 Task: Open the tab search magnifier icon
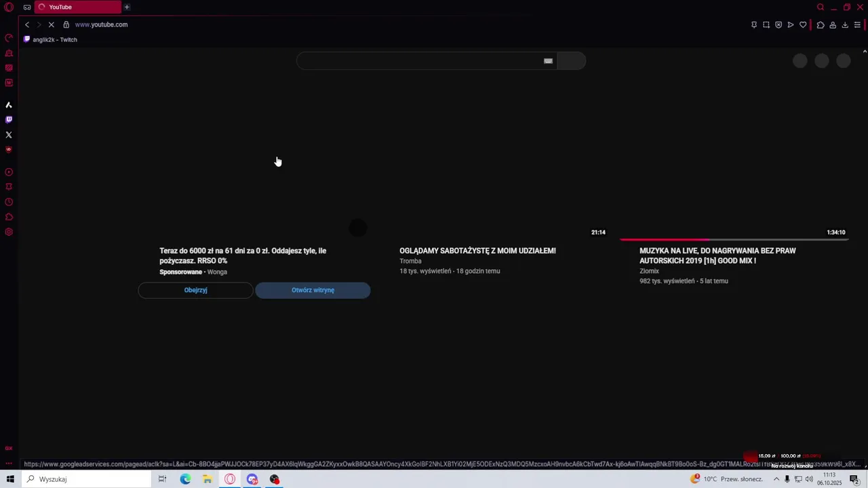point(821,7)
